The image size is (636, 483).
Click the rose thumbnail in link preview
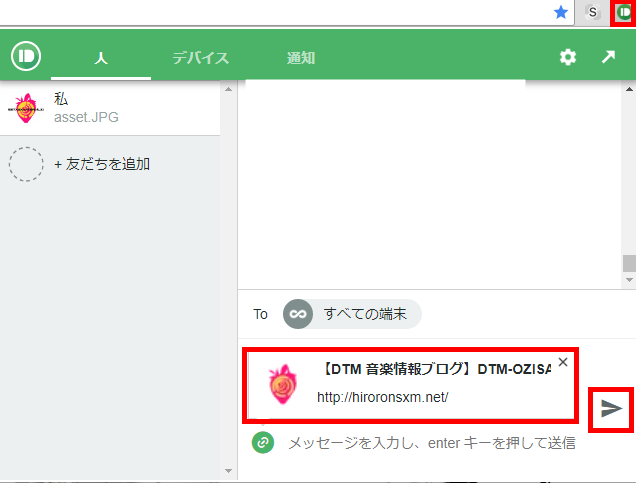(x=281, y=385)
